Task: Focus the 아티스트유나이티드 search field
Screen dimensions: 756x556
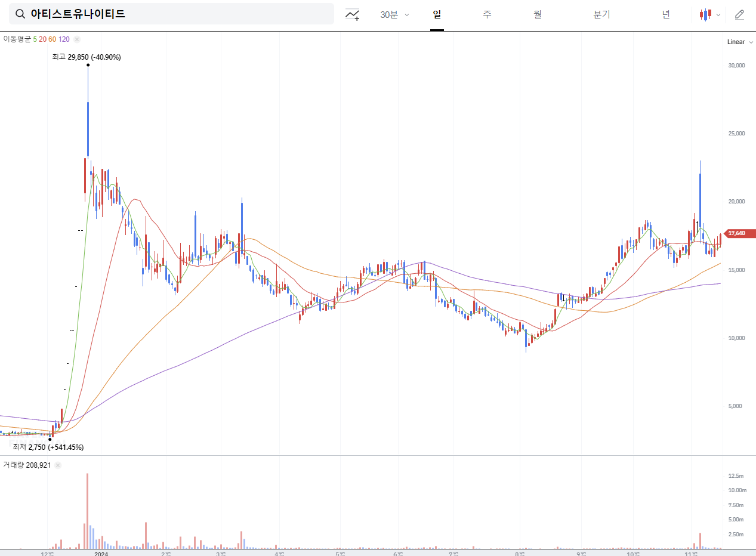Action: pyautogui.click(x=171, y=14)
